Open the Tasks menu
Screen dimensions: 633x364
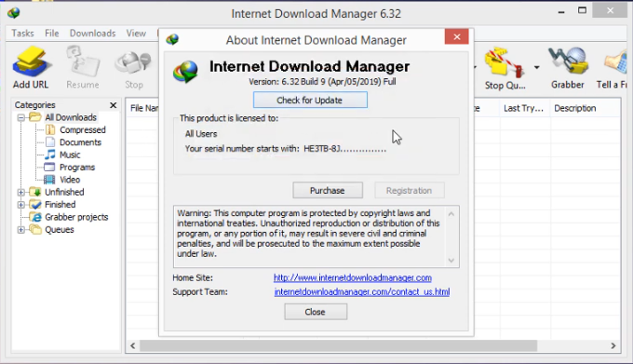pyautogui.click(x=22, y=34)
